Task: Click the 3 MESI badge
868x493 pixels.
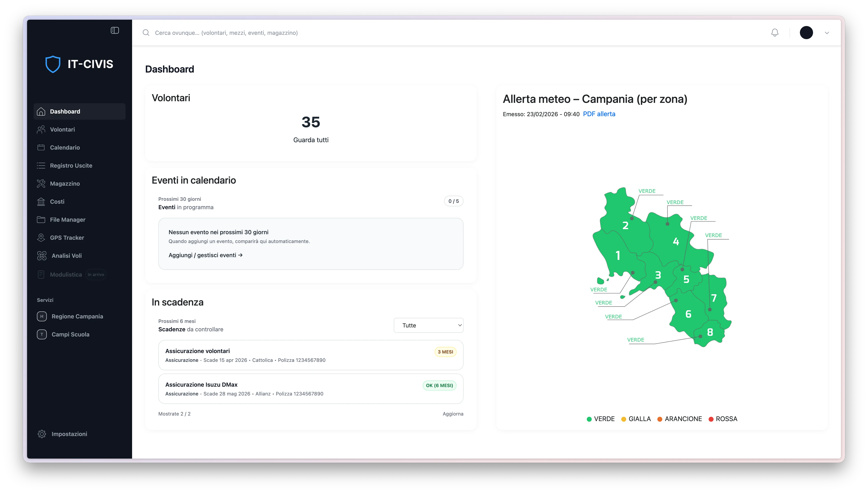Action: coord(445,352)
